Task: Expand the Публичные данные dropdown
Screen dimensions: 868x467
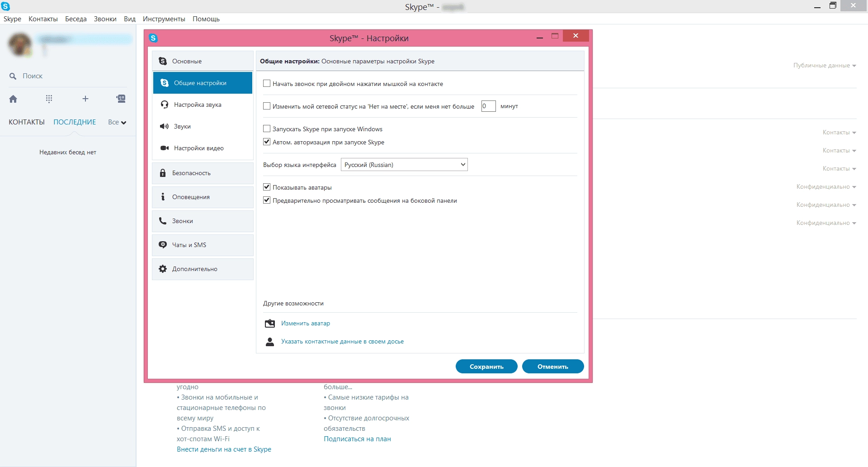Action: [825, 66]
